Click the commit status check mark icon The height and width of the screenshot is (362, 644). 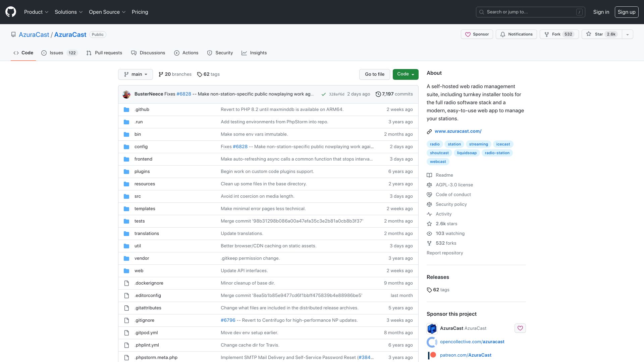pos(323,94)
